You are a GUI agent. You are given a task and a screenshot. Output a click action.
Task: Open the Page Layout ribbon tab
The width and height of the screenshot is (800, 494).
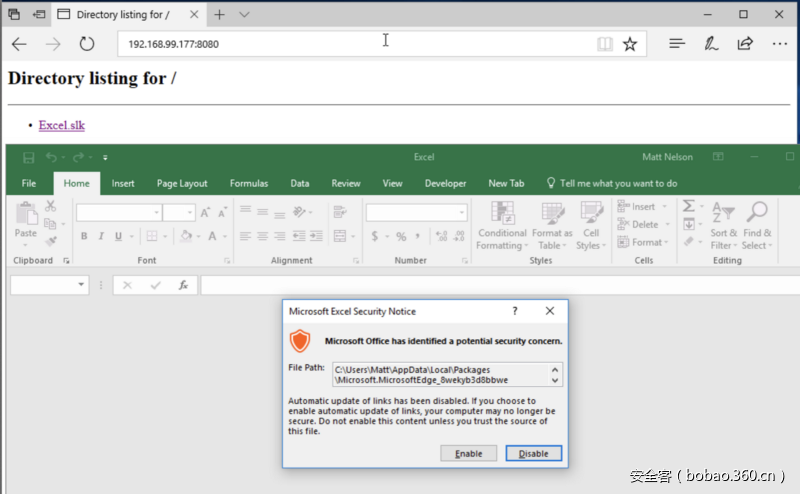(x=182, y=183)
